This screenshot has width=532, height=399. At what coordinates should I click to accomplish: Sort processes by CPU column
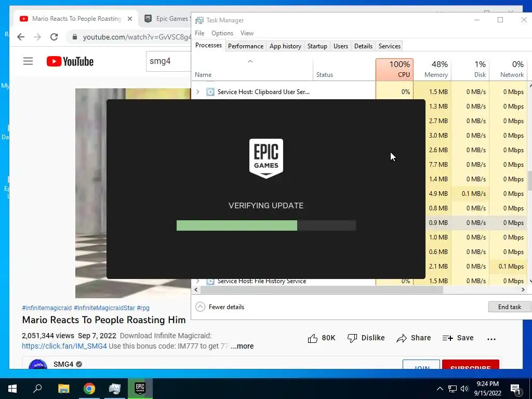(x=394, y=70)
